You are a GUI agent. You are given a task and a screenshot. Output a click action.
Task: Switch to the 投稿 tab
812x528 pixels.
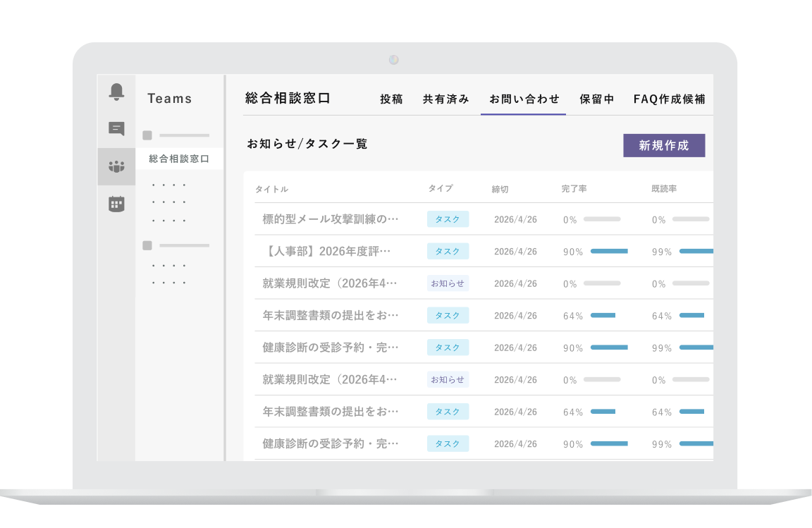pos(391,99)
